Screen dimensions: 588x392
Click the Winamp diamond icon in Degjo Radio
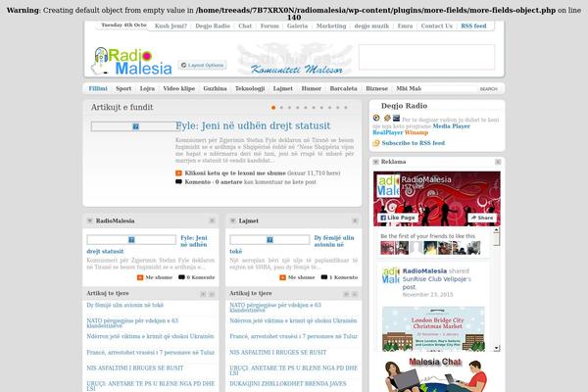pyautogui.click(x=387, y=118)
